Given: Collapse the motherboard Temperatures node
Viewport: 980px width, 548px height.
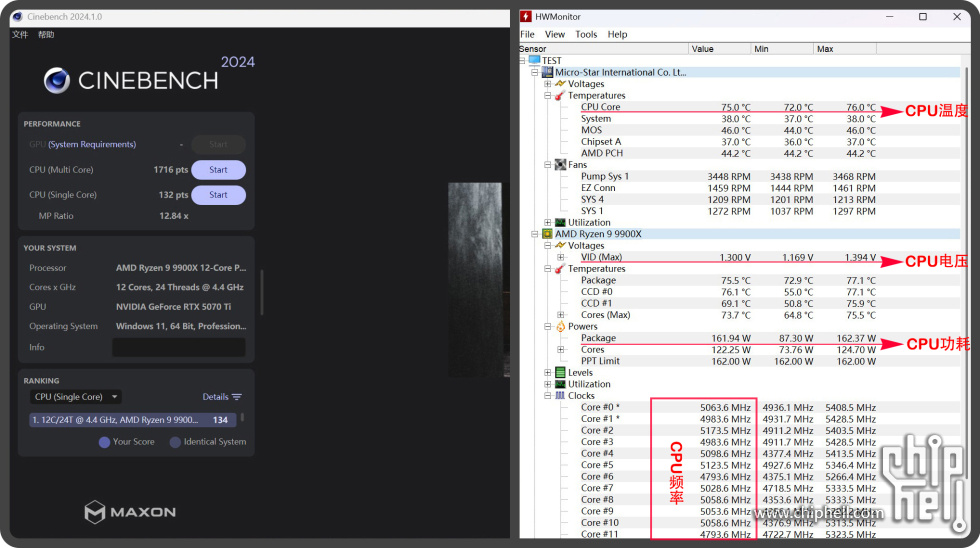Looking at the screenshot, I should pos(548,96).
